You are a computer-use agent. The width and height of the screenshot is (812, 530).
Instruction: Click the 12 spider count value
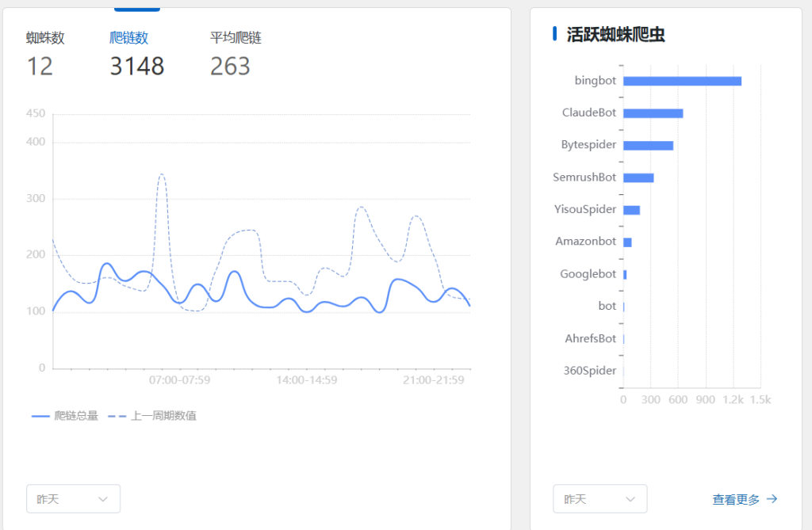pos(40,67)
